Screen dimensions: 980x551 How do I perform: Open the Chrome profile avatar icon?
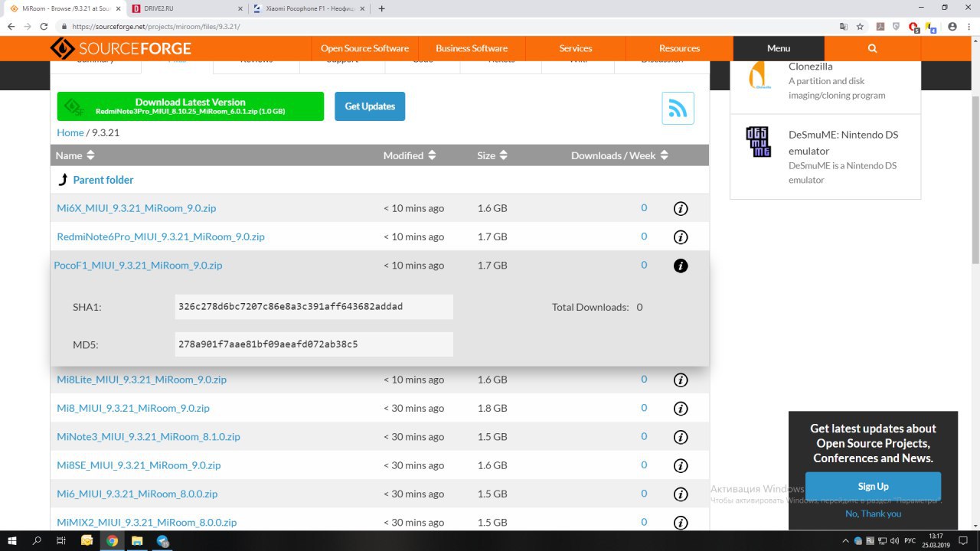[x=952, y=26]
